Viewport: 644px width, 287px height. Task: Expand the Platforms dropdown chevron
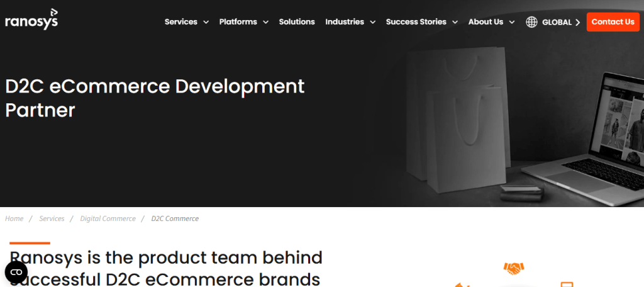265,22
